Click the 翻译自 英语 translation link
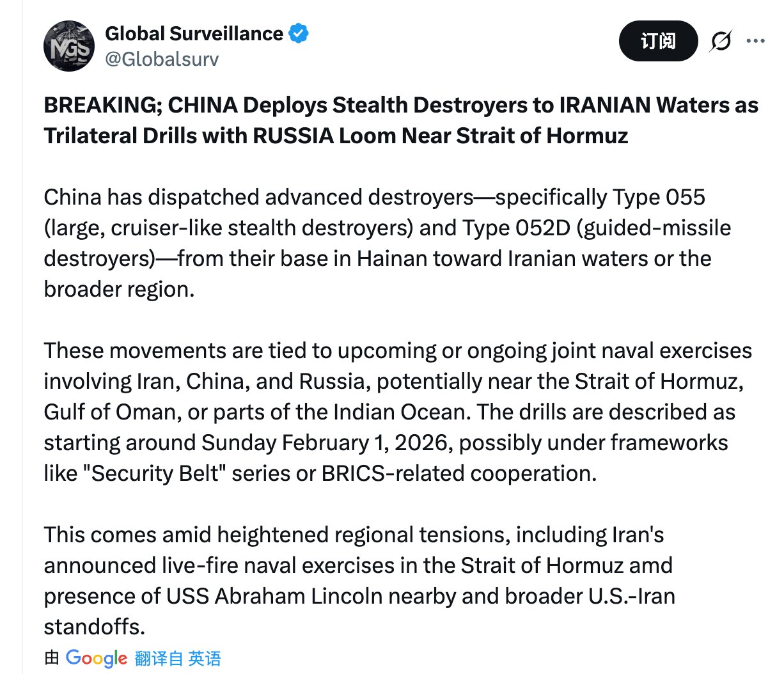Viewport: 784px width, 674px height. coord(178,658)
